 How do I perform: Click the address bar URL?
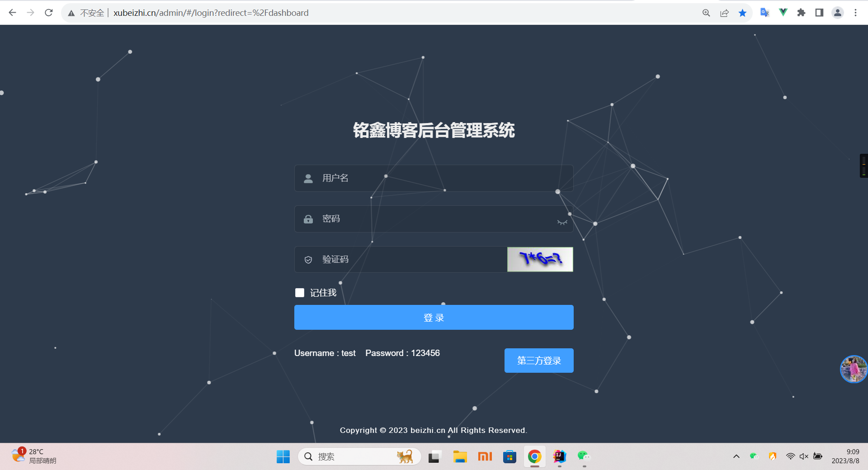pyautogui.click(x=211, y=13)
